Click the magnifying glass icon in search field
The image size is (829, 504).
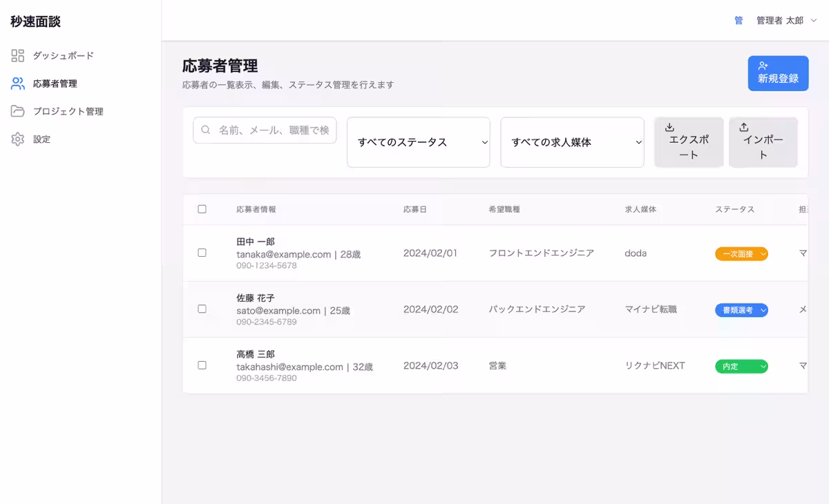tap(204, 130)
